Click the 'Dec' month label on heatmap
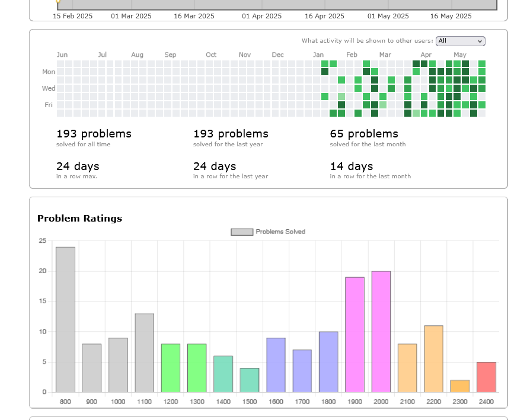 click(277, 54)
